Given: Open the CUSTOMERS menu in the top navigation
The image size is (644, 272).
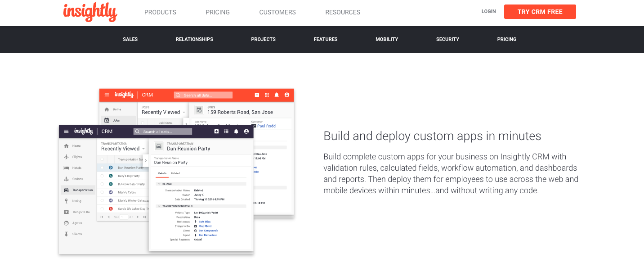Looking at the screenshot, I should [277, 12].
